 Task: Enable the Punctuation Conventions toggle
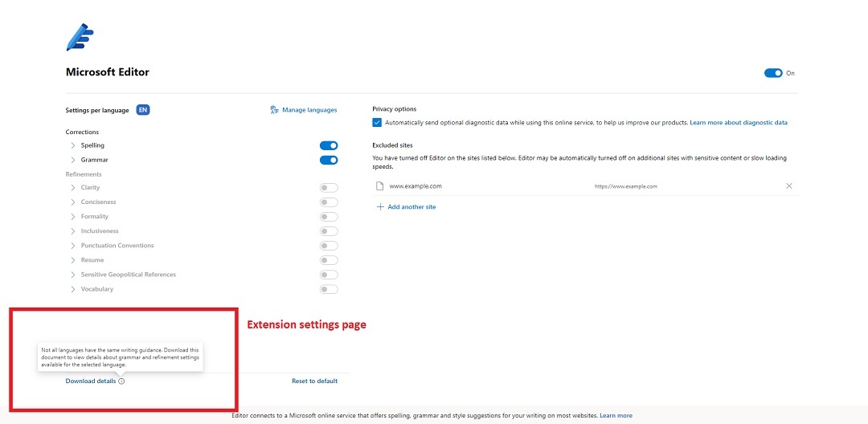pyautogui.click(x=329, y=246)
